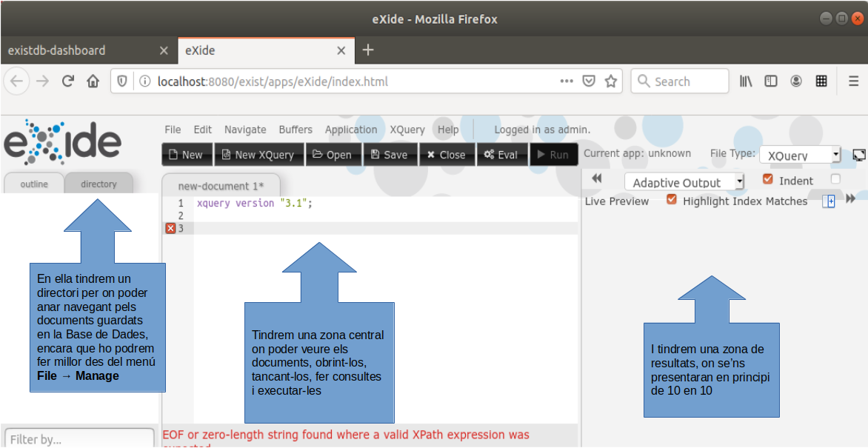Image resolution: width=868 pixels, height=448 pixels.
Task: Go to the Firefox home page
Action: tap(93, 82)
